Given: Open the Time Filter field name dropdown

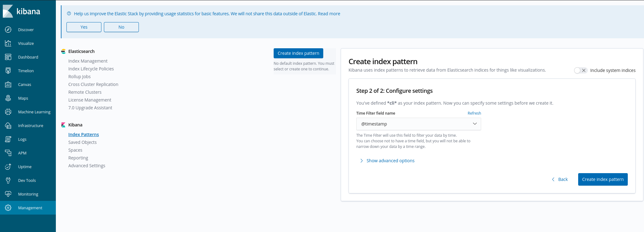Looking at the screenshot, I should click(418, 124).
